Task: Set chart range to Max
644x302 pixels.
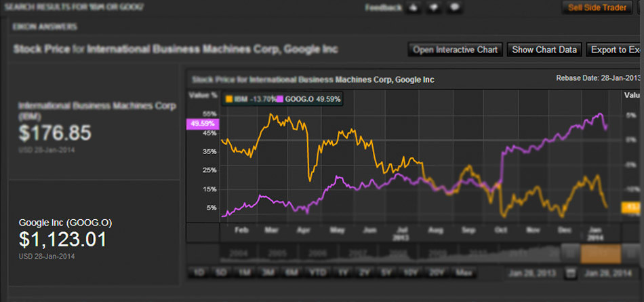Action: 465,273
